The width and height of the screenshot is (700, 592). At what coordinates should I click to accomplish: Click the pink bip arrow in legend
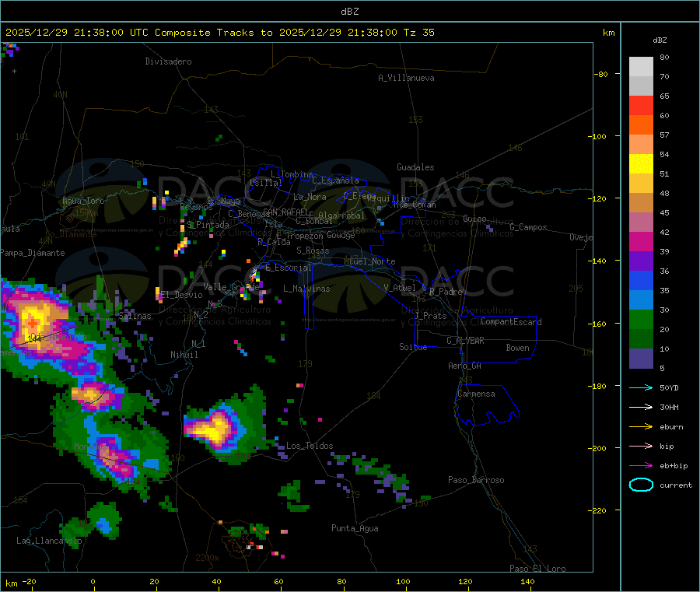point(641,446)
